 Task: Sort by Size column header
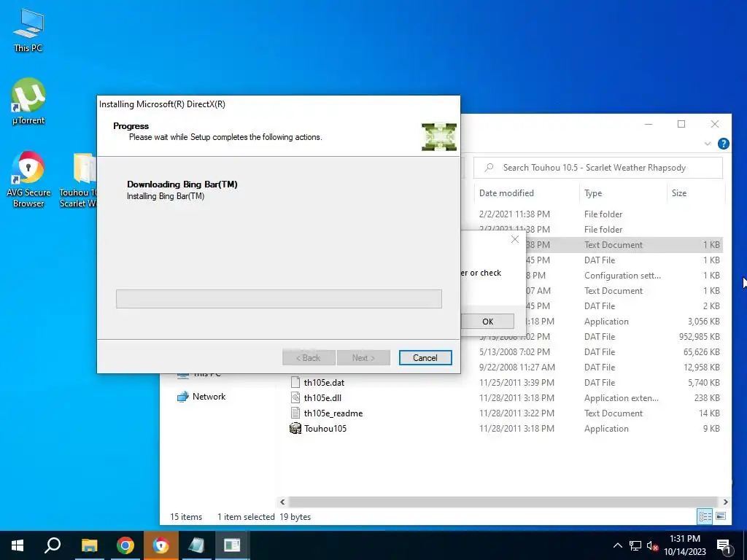(x=679, y=192)
